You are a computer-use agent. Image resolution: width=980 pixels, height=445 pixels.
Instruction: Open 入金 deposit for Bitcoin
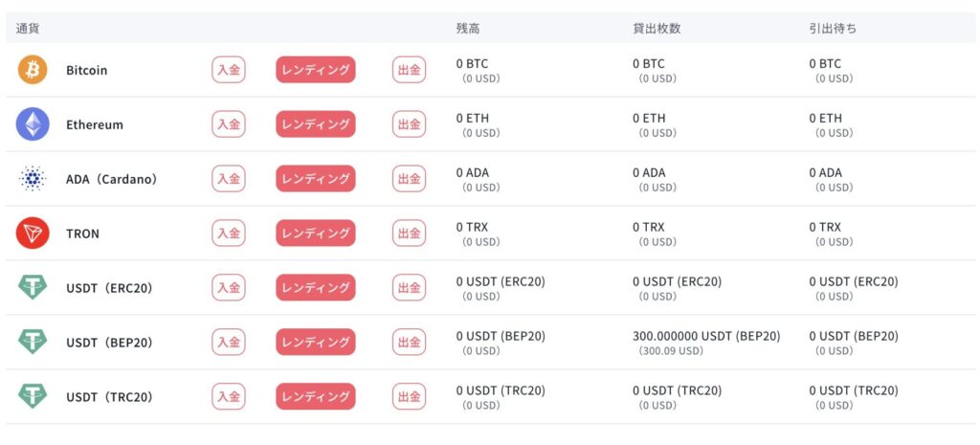click(x=229, y=69)
